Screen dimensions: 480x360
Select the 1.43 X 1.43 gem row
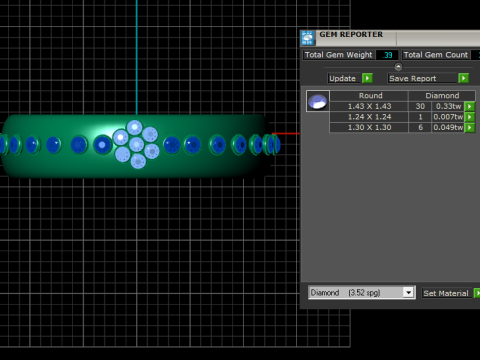coord(402,106)
